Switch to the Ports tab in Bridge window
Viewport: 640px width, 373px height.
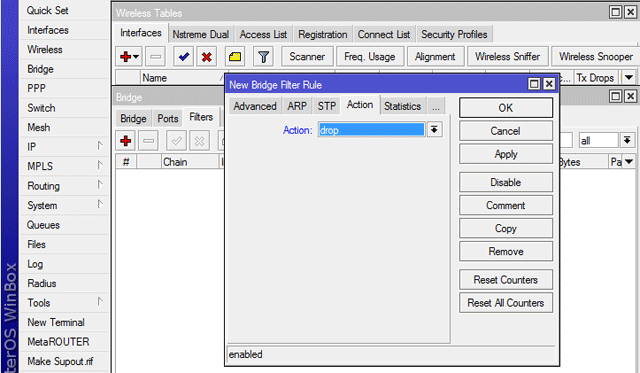tap(168, 118)
